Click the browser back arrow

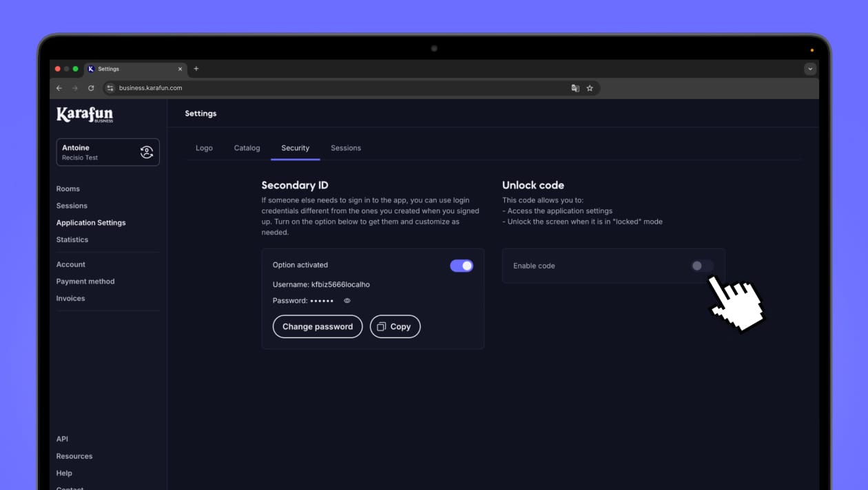59,88
